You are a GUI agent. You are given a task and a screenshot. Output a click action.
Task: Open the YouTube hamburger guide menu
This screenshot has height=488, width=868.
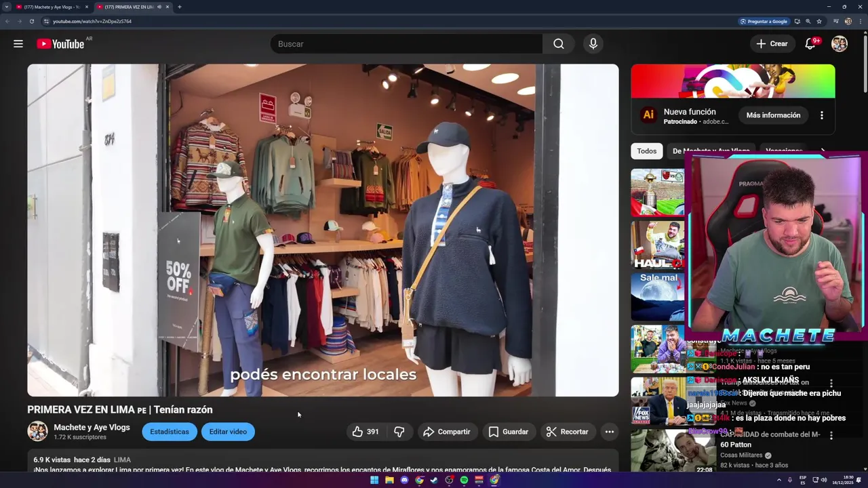18,44
